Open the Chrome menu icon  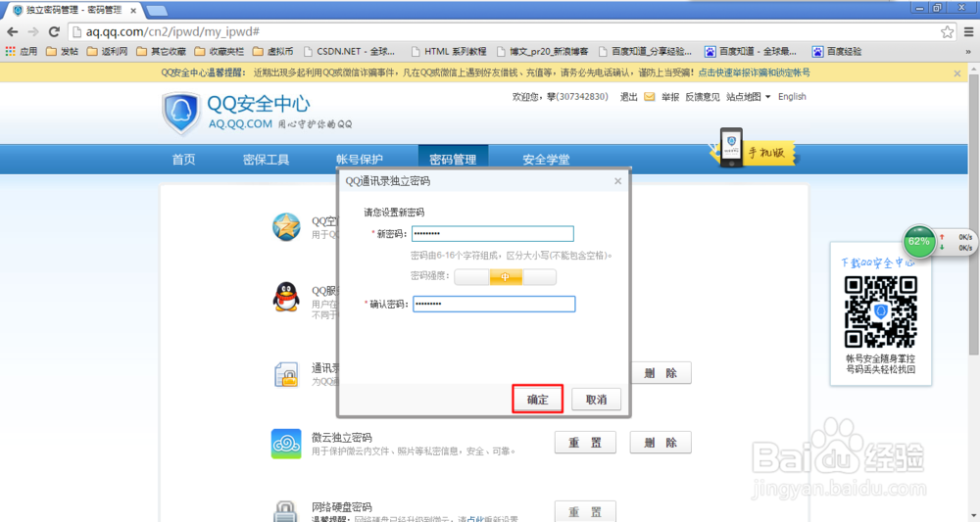969,32
